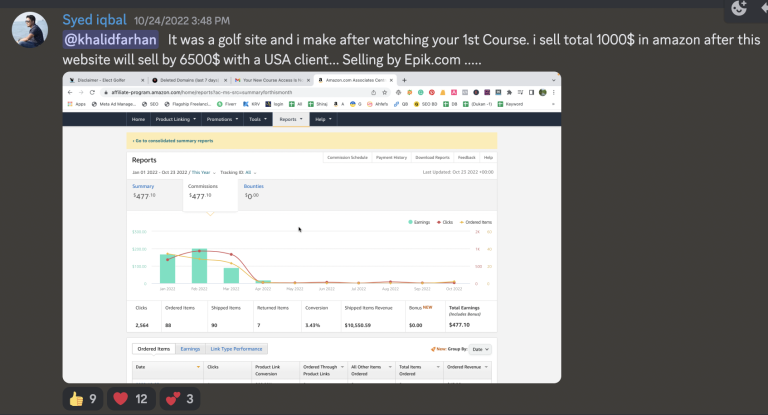The height and width of the screenshot is (415, 768).
Task: Click the browser address bar URL
Action: tap(200, 91)
